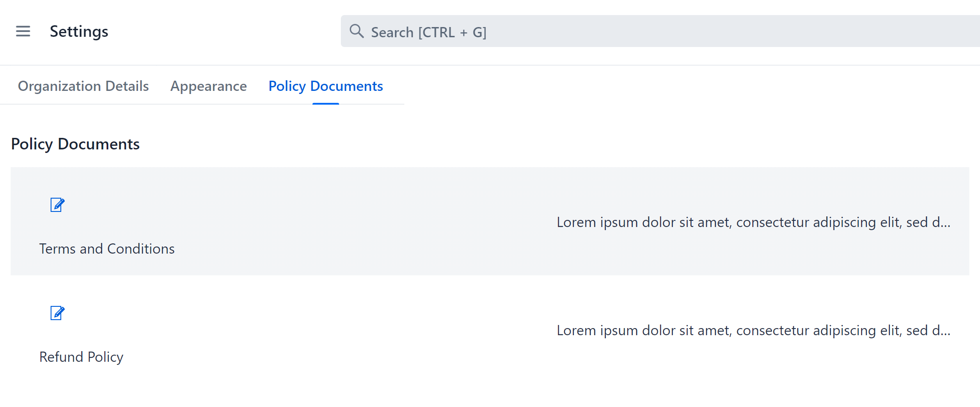The image size is (980, 407).
Task: Activate the search icon in the search bar
Action: coord(356,31)
